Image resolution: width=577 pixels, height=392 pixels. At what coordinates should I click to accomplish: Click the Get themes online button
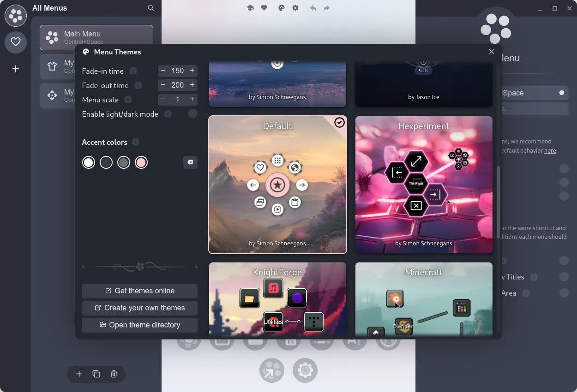point(139,291)
